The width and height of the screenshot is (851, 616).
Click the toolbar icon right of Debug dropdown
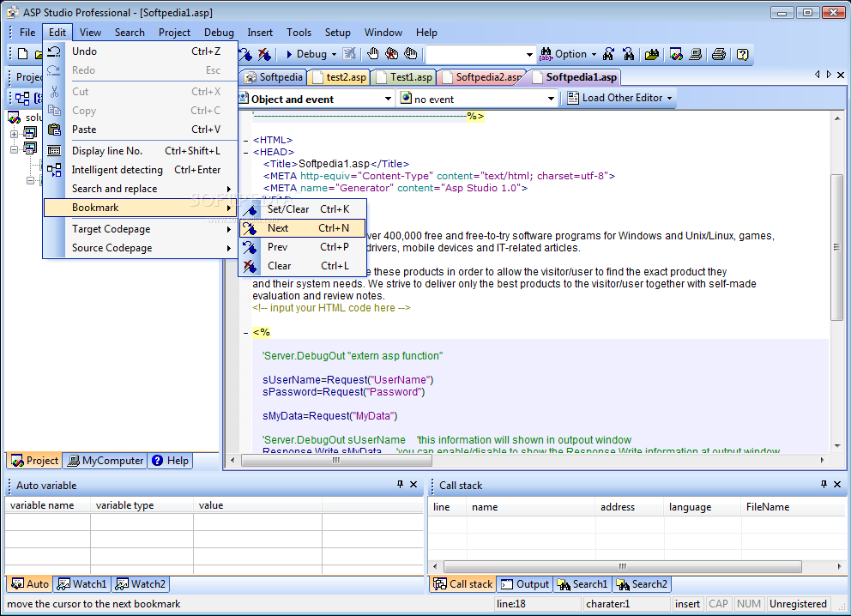pyautogui.click(x=349, y=54)
